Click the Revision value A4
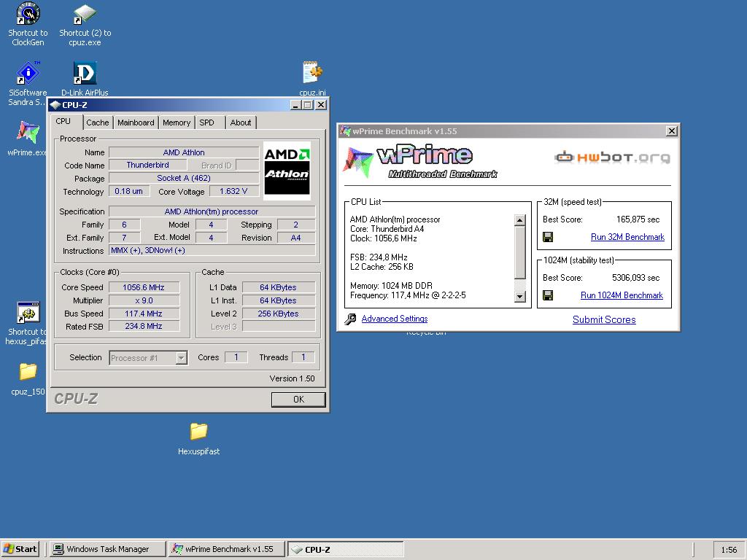 coord(296,237)
